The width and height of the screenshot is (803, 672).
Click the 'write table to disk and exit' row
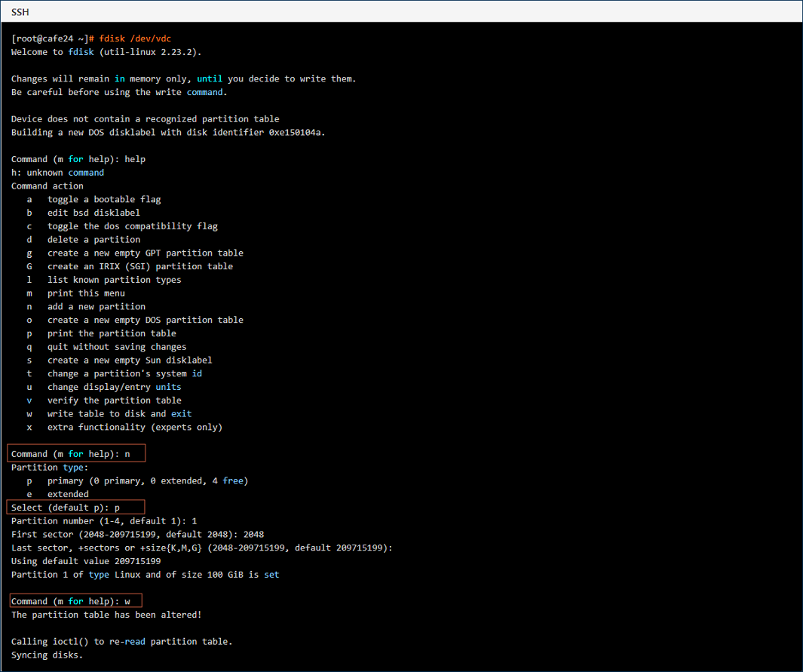point(109,413)
